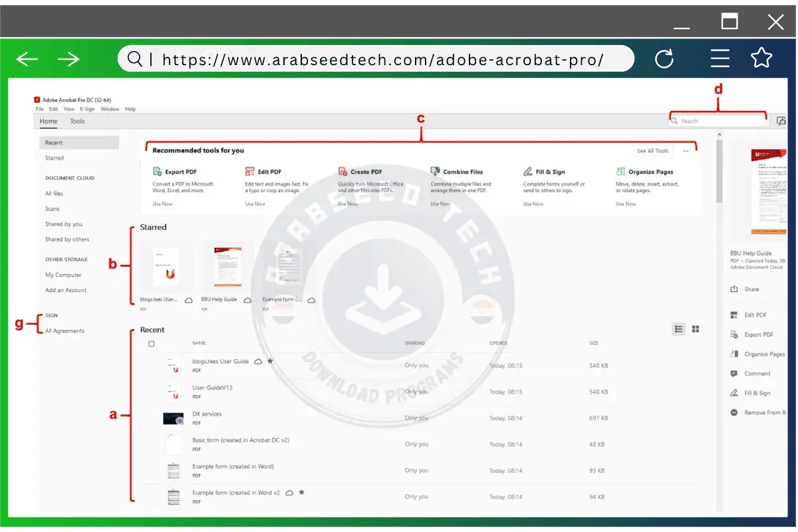Open the browser hamburger menu
Screen dimensions: 798x532
tap(720, 59)
